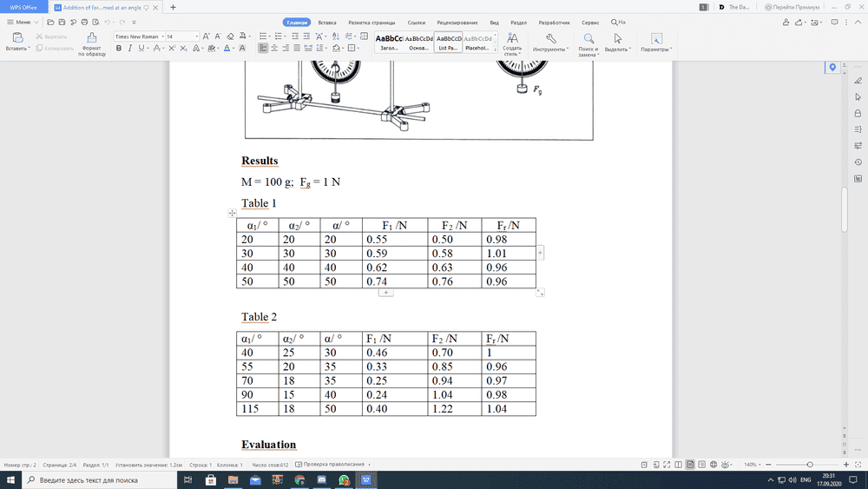The width and height of the screenshot is (868, 489).
Task: Open the Рецензирование ribbon tab
Action: 457,22
